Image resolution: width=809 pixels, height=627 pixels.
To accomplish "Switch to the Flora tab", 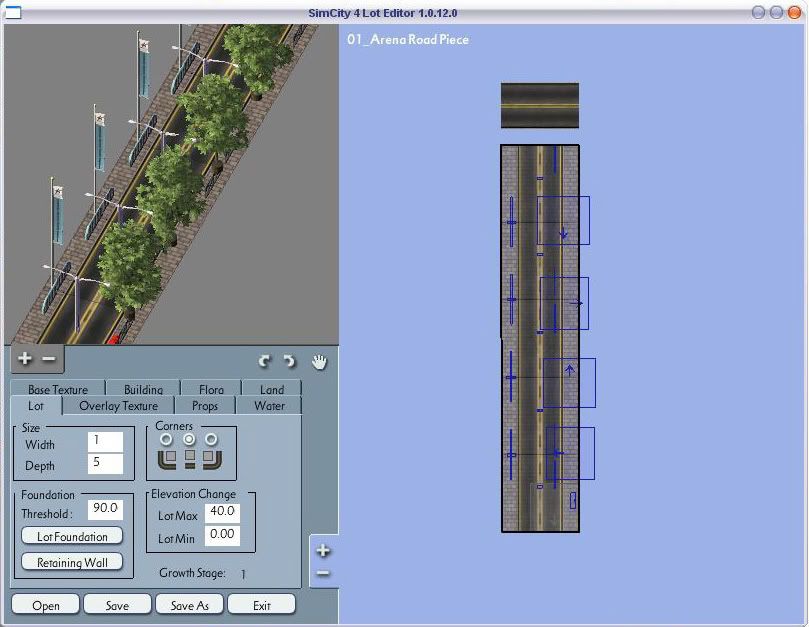I will [x=211, y=389].
